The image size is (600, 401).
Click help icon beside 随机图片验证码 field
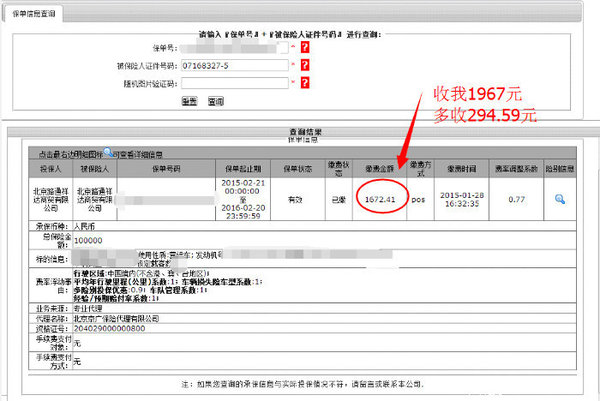(x=304, y=83)
